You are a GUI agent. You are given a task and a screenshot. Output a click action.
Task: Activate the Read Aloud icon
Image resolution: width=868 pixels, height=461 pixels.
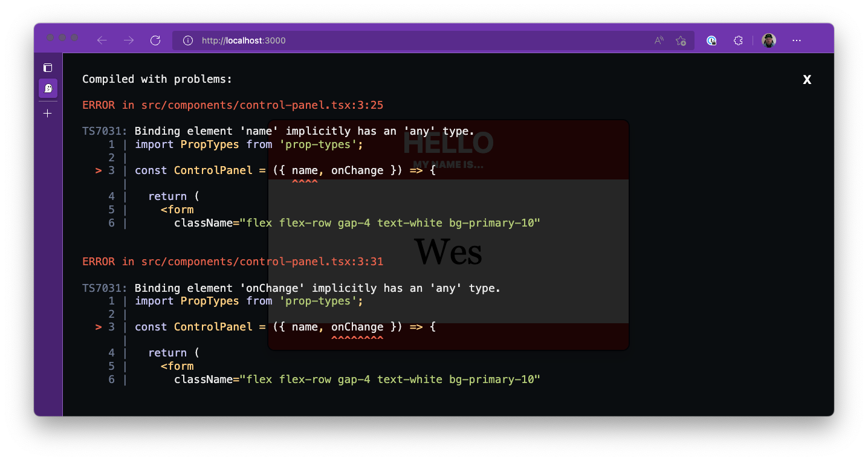659,40
